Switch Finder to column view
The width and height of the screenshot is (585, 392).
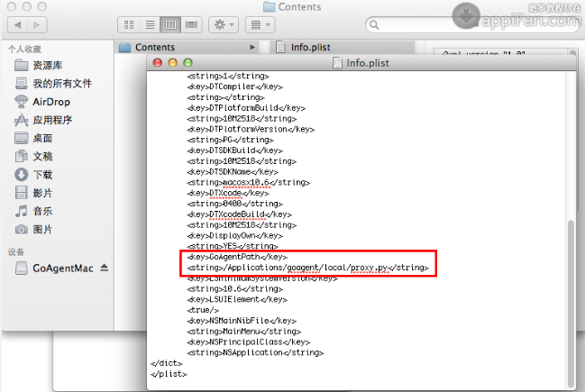point(170,25)
